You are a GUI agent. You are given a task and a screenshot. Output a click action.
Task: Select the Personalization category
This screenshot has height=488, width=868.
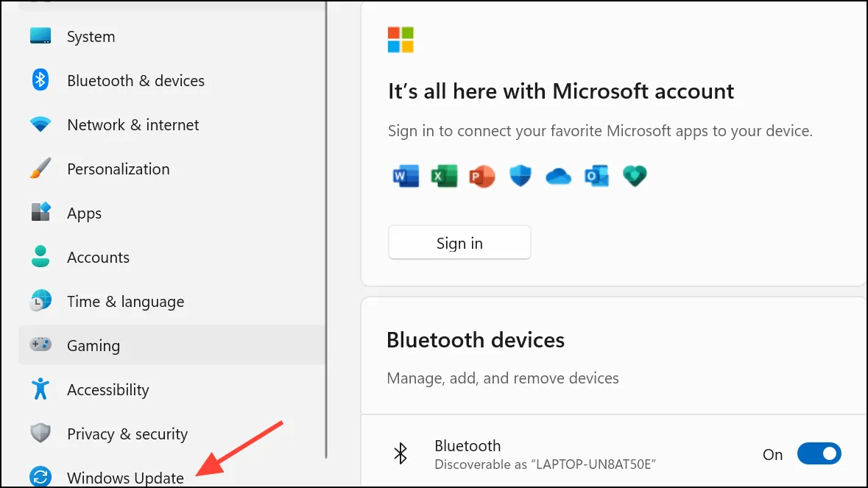[172, 169]
